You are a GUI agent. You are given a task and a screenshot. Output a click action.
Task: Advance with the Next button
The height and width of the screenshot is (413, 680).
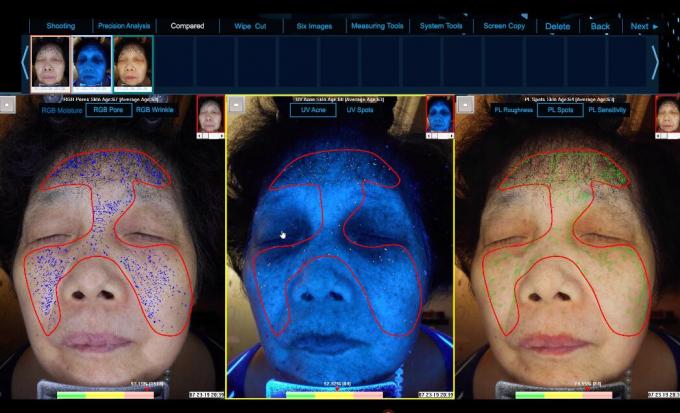tap(644, 26)
